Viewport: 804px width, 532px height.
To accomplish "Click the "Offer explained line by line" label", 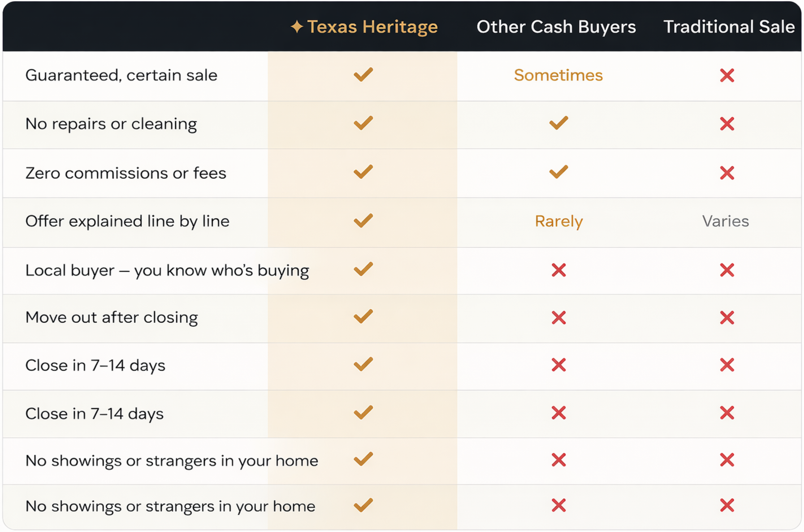I will pos(127,221).
